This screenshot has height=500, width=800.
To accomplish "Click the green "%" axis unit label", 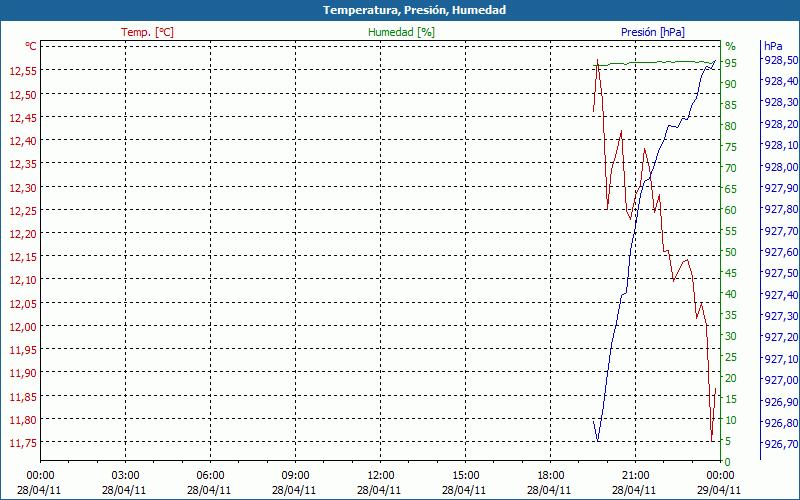I will [731, 46].
